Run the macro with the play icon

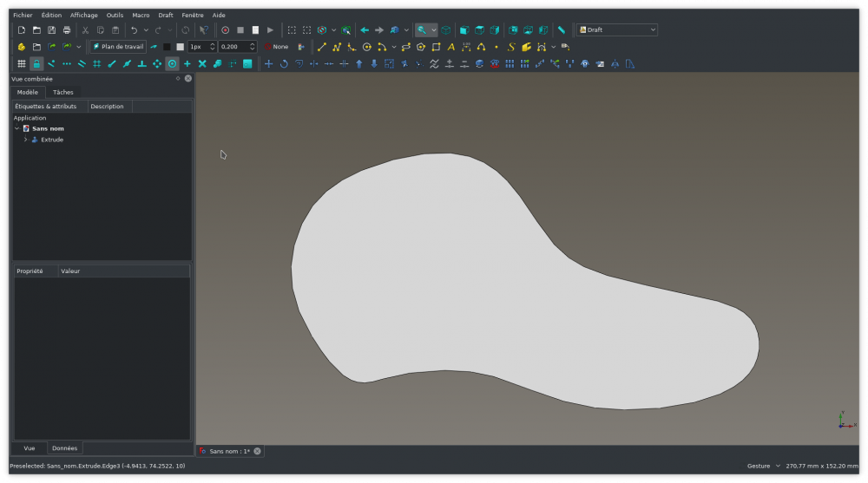pos(270,29)
